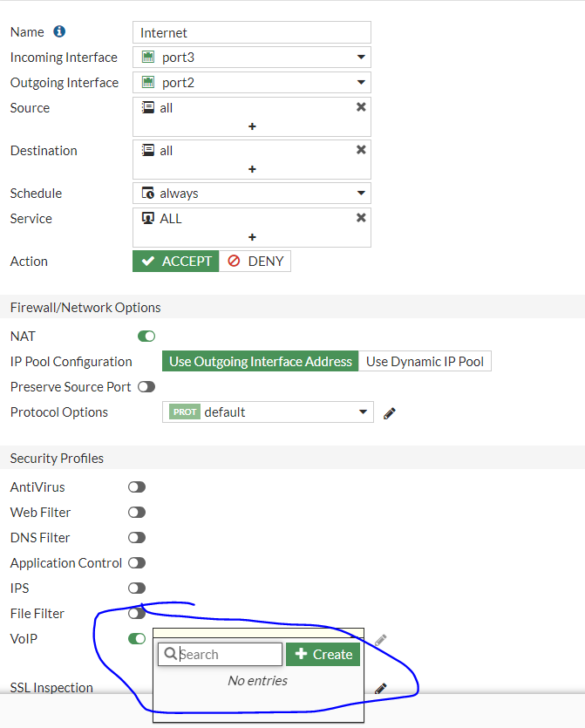Remove the 'all' entry from Destination
The image size is (585, 728).
click(x=361, y=150)
